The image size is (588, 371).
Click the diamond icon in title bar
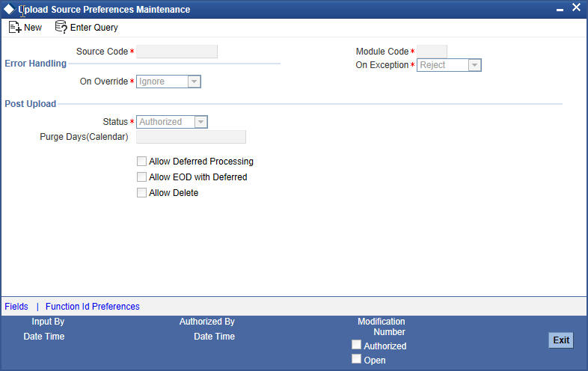[x=9, y=9]
